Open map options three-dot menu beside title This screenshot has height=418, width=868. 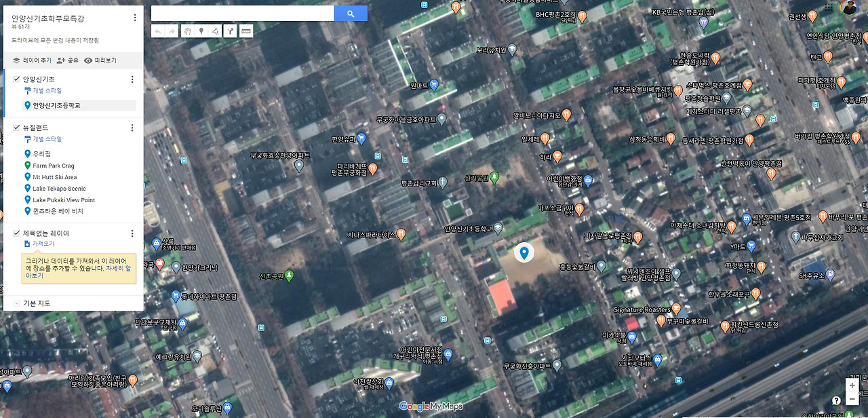pyautogui.click(x=135, y=18)
